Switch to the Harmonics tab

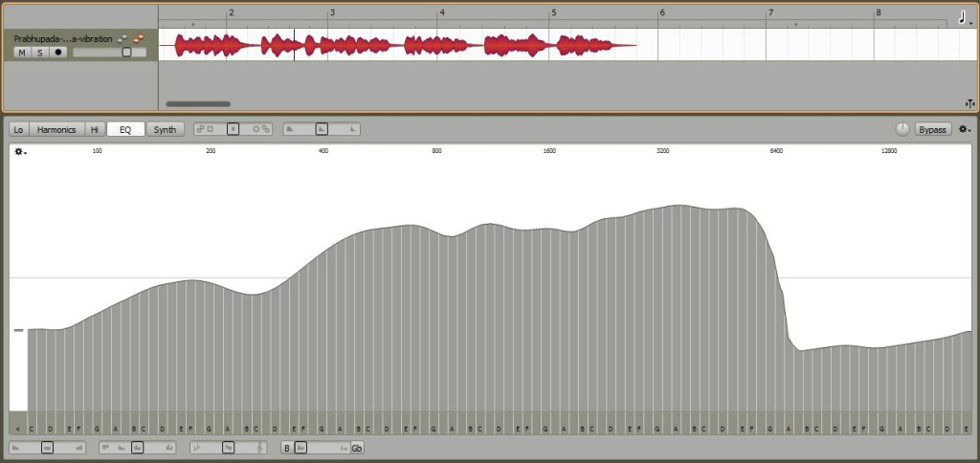pos(56,129)
